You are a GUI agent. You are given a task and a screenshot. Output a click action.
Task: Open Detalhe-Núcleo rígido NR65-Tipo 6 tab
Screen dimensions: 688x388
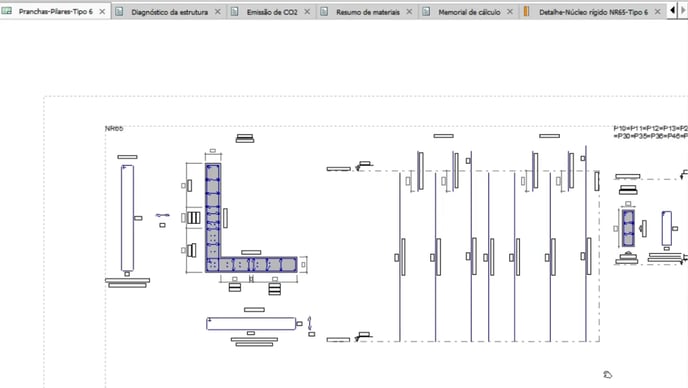pos(593,12)
